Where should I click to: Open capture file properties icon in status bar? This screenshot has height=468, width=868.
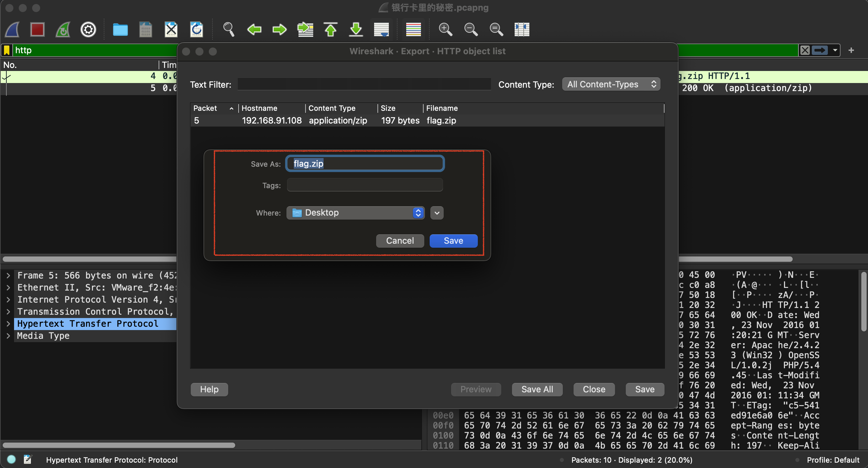(28, 459)
